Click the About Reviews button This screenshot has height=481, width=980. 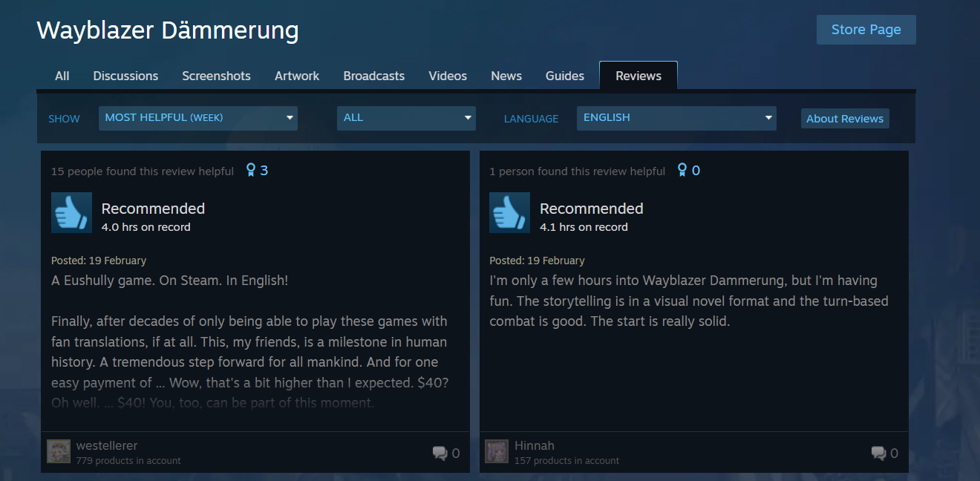tap(845, 119)
